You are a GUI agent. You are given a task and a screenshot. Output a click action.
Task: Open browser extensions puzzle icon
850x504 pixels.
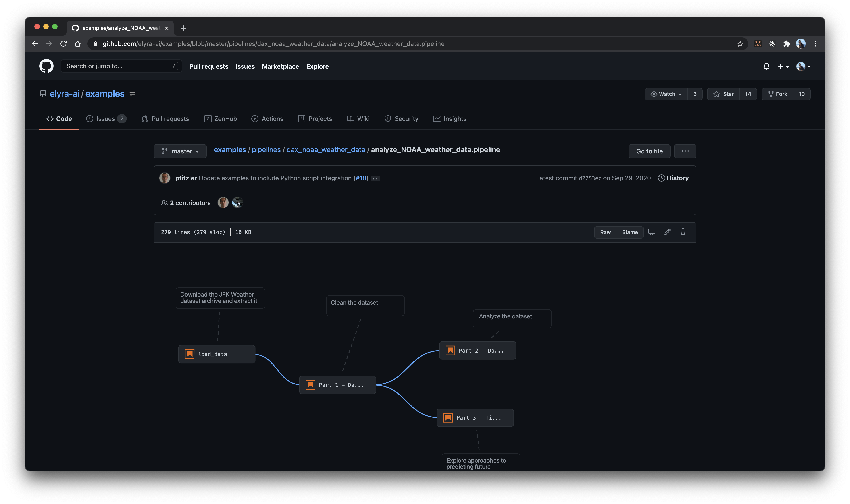click(786, 44)
